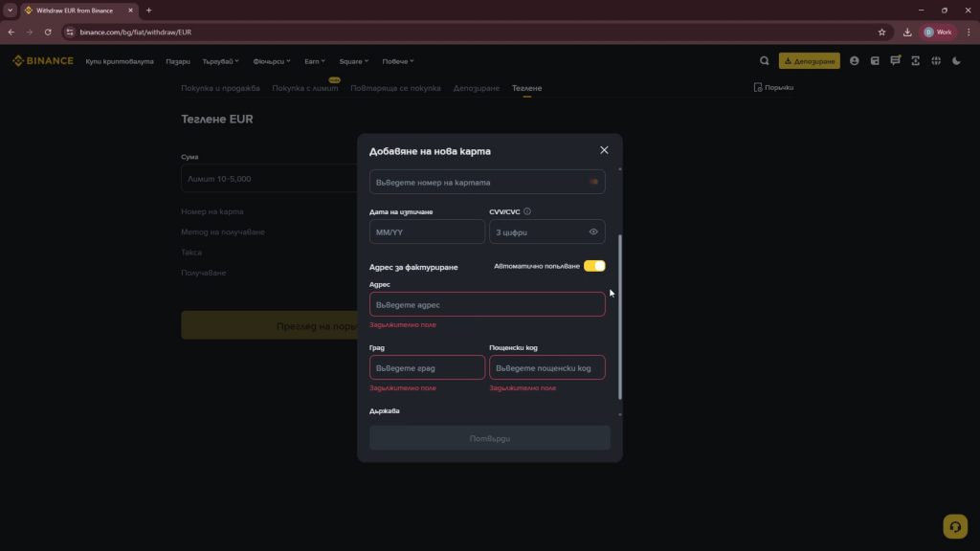Expand the Square dropdown

pyautogui.click(x=354, y=61)
